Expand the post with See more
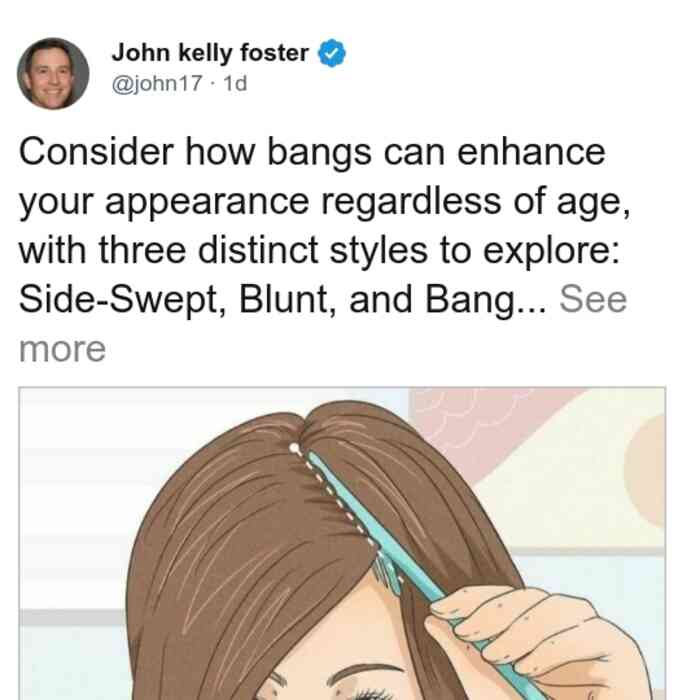The height and width of the screenshot is (700, 700). coord(593,299)
